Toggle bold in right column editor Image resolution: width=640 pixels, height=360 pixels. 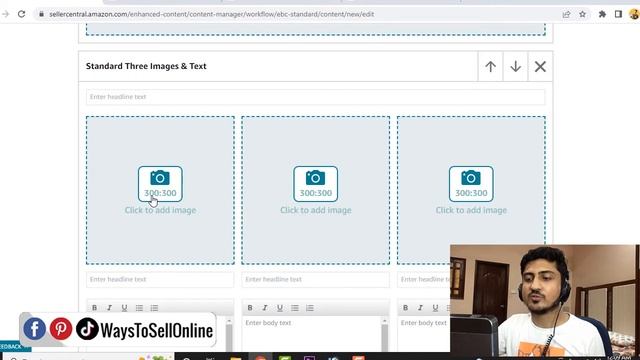tap(405, 308)
